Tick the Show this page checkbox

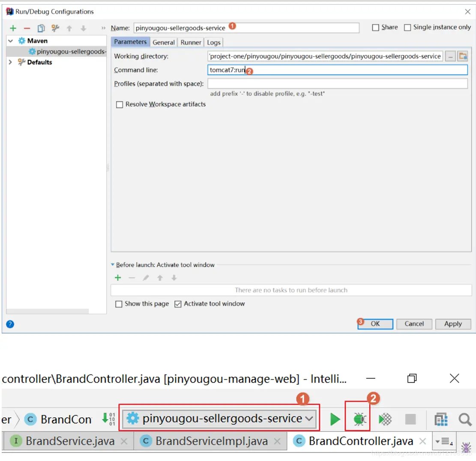pyautogui.click(x=119, y=304)
